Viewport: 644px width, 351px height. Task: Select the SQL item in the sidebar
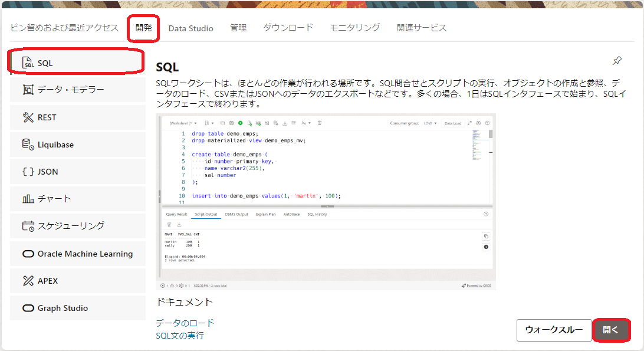[x=77, y=63]
